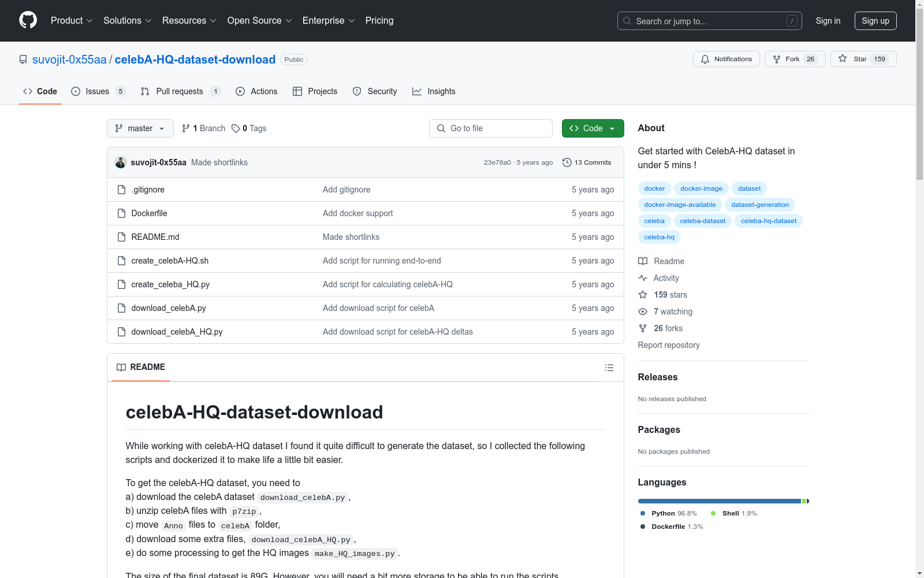This screenshot has height=578, width=924.
Task: Click file icon next to download_celebA_HQ.py
Action: 121,332
